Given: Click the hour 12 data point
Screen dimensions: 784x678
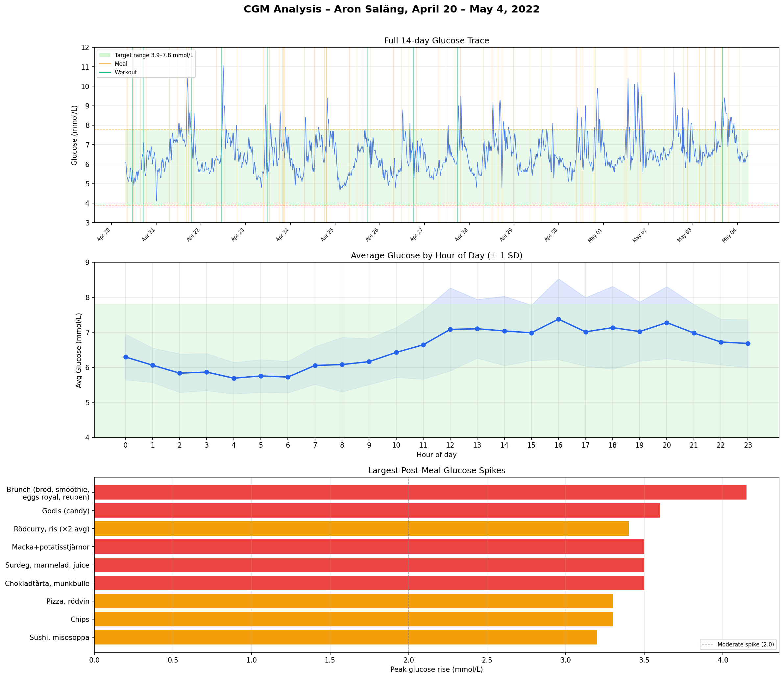Looking at the screenshot, I should point(450,330).
